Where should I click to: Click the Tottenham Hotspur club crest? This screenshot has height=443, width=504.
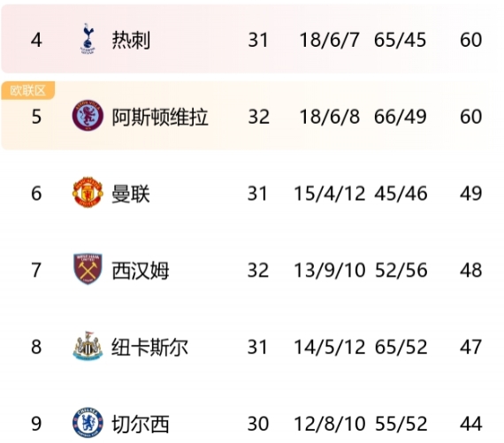(88, 39)
